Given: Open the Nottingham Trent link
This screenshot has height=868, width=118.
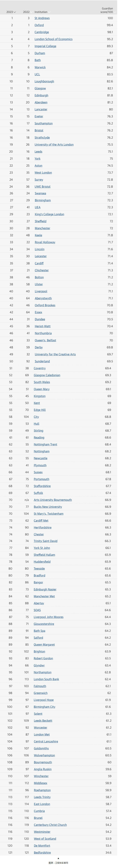Looking at the screenshot, I should coord(45,444).
